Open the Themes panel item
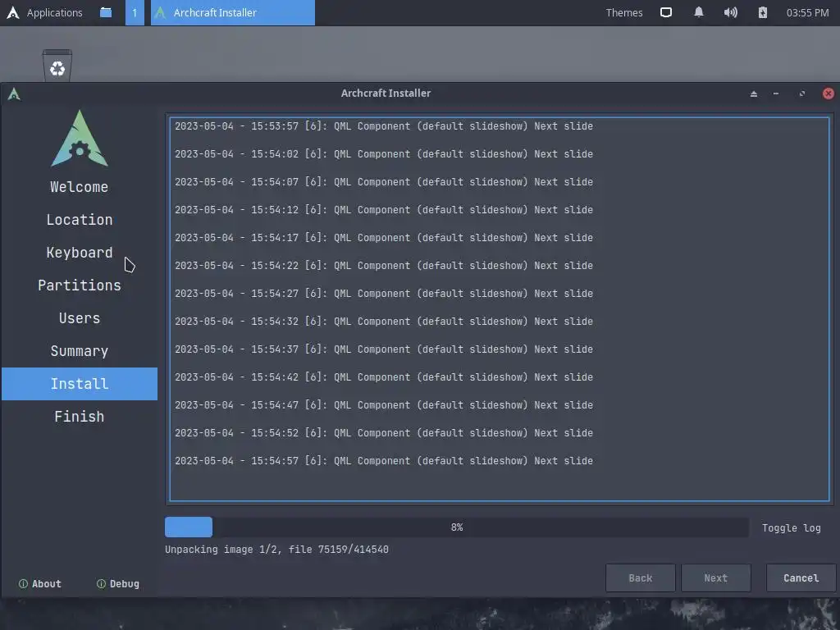Screen dimensions: 840x630 pyautogui.click(x=624, y=12)
